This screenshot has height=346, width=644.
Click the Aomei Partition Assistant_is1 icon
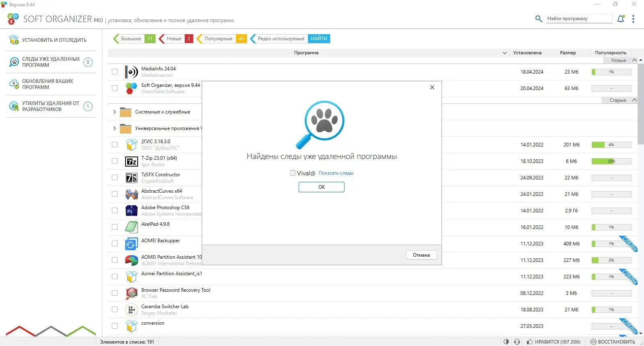coord(132,277)
